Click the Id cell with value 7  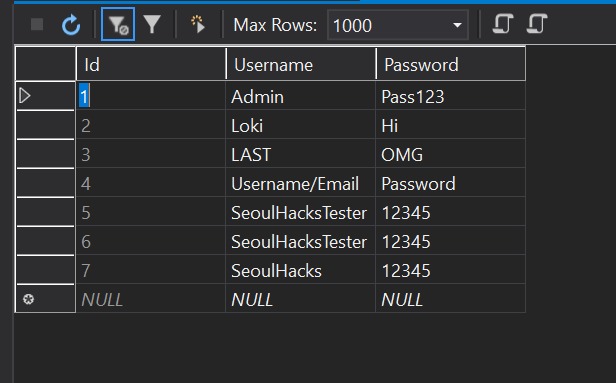click(151, 270)
